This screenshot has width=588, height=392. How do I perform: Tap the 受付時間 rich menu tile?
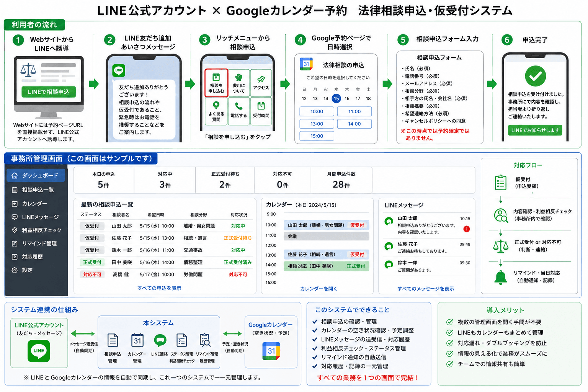(x=261, y=111)
